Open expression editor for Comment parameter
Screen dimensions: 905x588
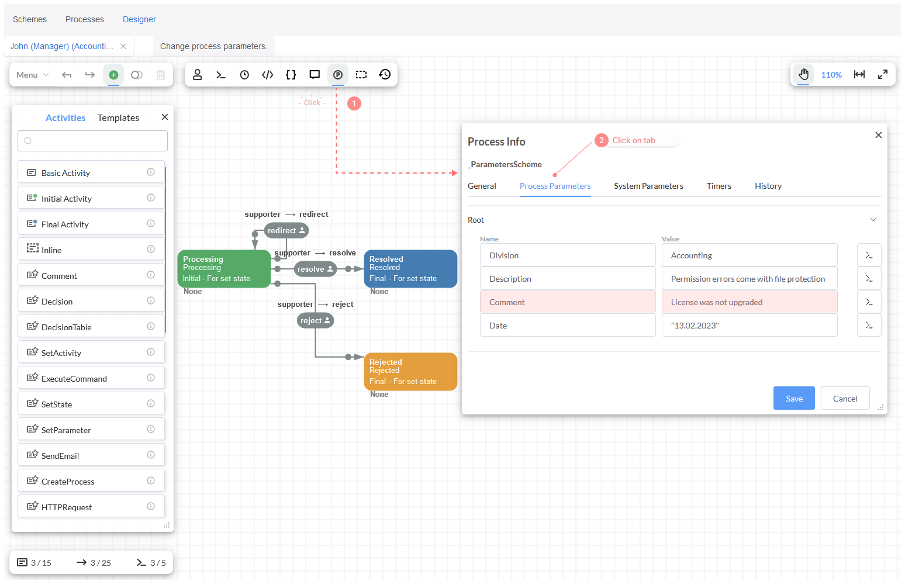[x=869, y=302]
